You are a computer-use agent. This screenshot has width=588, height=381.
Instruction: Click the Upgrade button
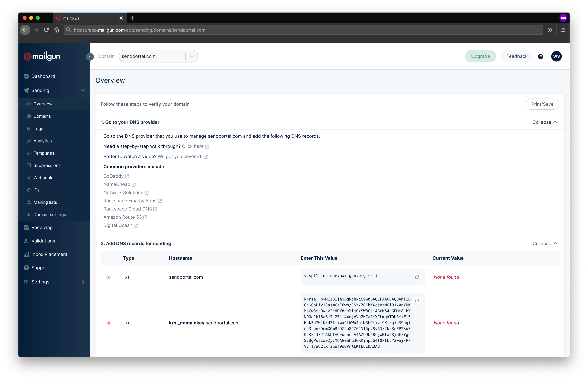click(480, 56)
